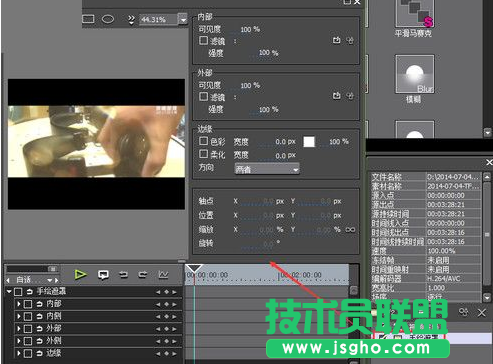Enable the 滤镜 checkbox under 内部

point(203,40)
